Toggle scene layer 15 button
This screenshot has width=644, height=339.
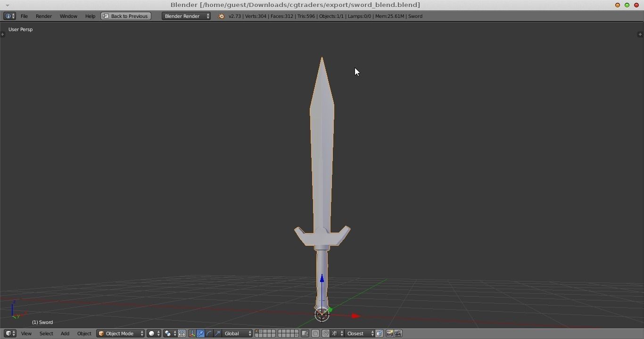tap(273, 335)
